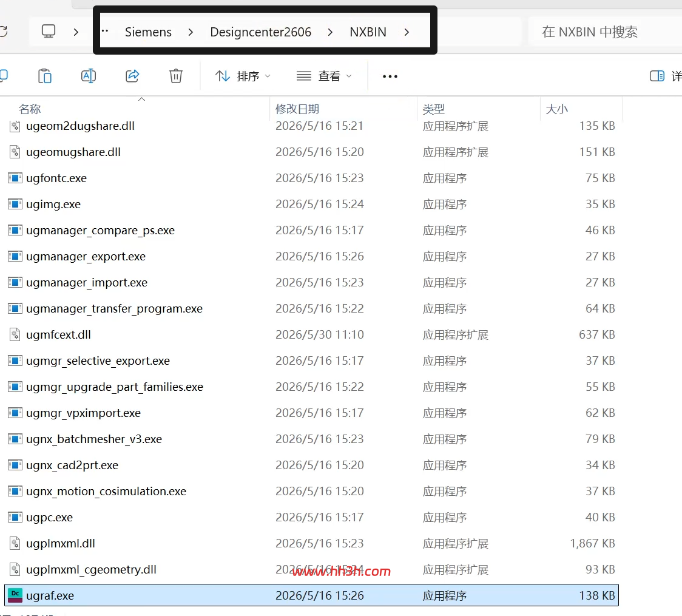682x616 pixels.
Task: Select the file ugmgr_vpximport.exe
Action: [311, 413]
